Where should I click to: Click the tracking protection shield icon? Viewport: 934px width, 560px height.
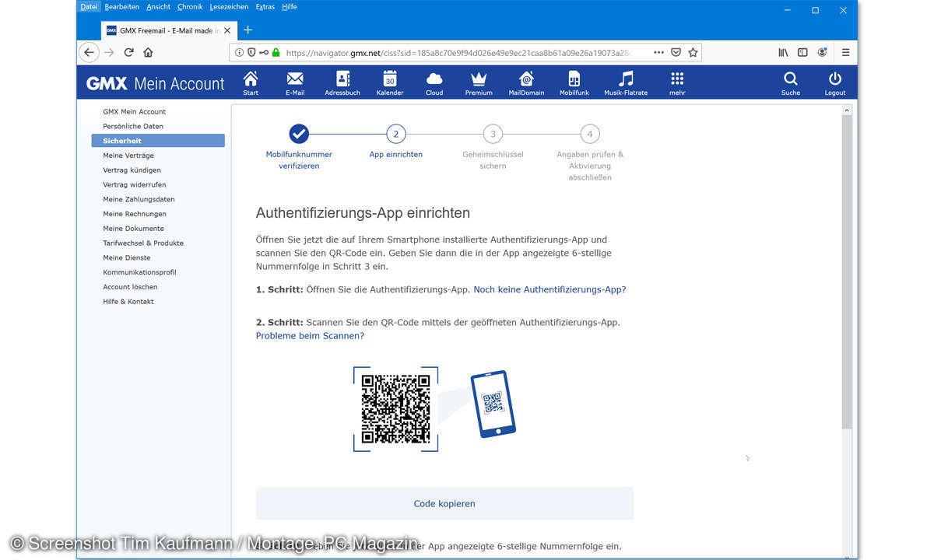coord(251,52)
